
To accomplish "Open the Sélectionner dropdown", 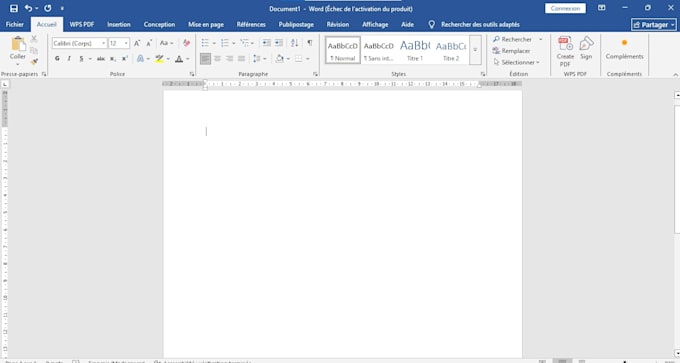I will 517,62.
